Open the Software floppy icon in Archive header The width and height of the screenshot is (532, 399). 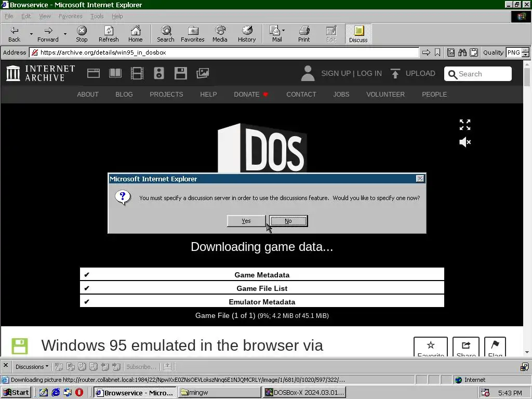[180, 73]
